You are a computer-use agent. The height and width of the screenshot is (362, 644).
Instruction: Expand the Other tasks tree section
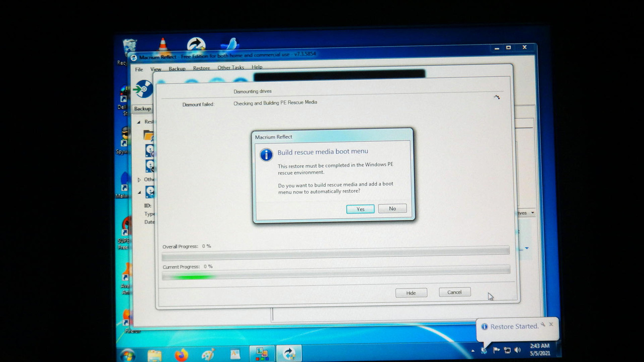(139, 179)
